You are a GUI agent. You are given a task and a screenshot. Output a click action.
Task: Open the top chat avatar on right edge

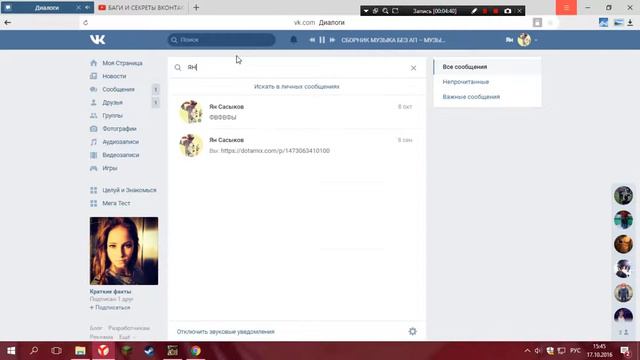point(623,195)
